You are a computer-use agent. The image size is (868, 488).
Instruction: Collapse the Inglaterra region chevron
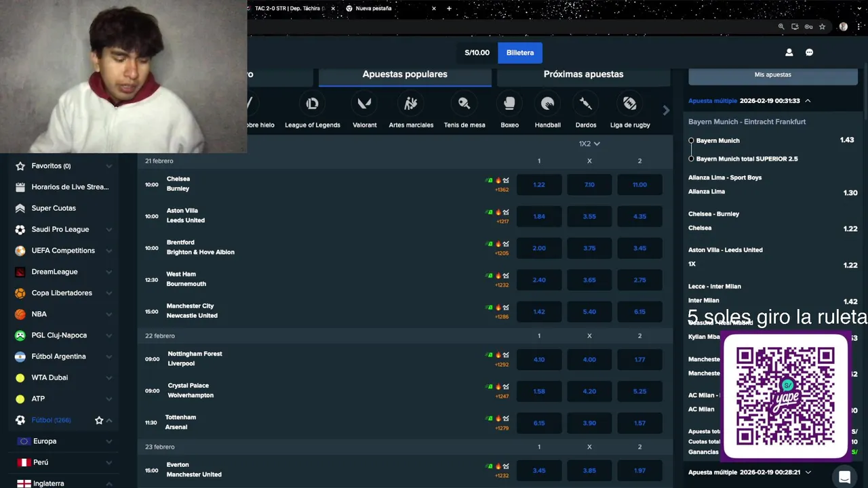point(109,483)
